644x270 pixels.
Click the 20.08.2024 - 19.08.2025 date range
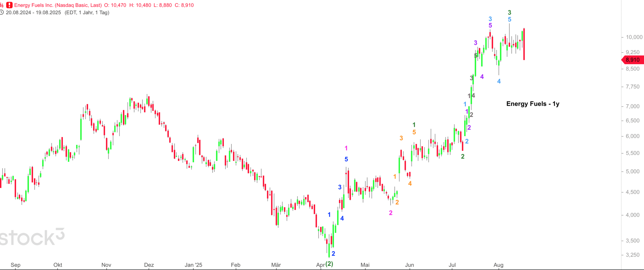(33, 13)
